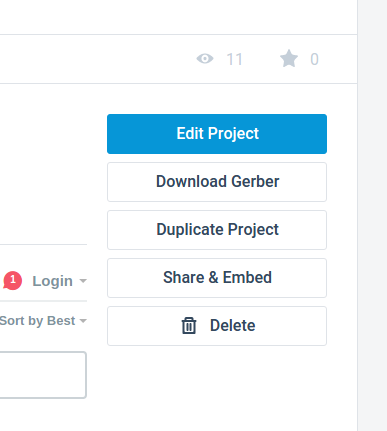Click the star count number 0
This screenshot has height=431, width=387.
314,60
